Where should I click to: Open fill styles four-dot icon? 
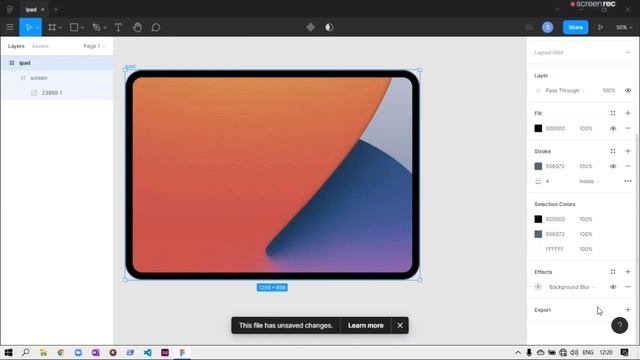613,113
